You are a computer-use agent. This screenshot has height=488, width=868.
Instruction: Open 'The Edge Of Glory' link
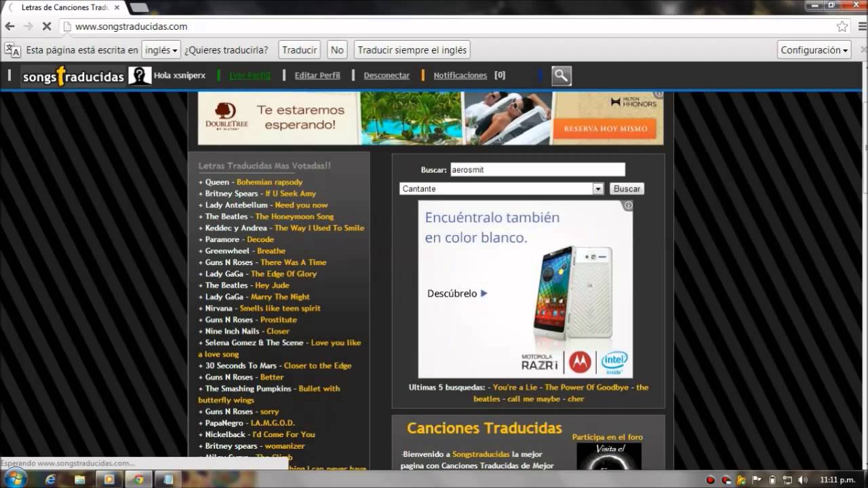click(x=283, y=274)
